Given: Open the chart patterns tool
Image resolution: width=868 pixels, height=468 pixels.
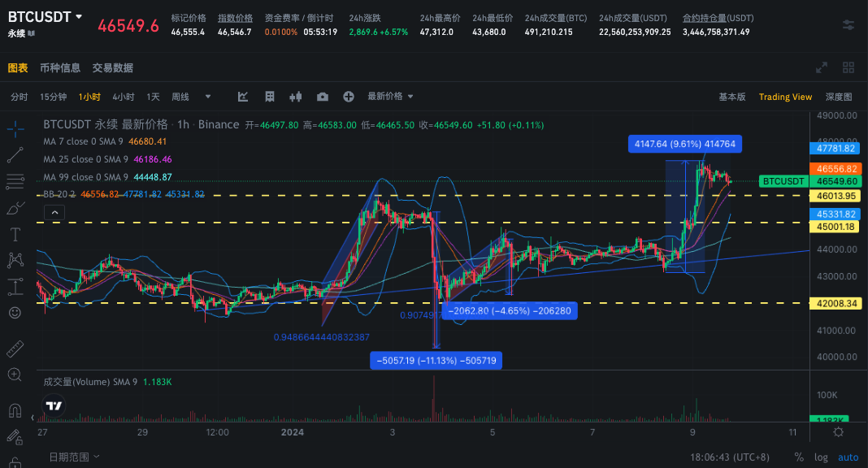Looking at the screenshot, I should point(15,260).
